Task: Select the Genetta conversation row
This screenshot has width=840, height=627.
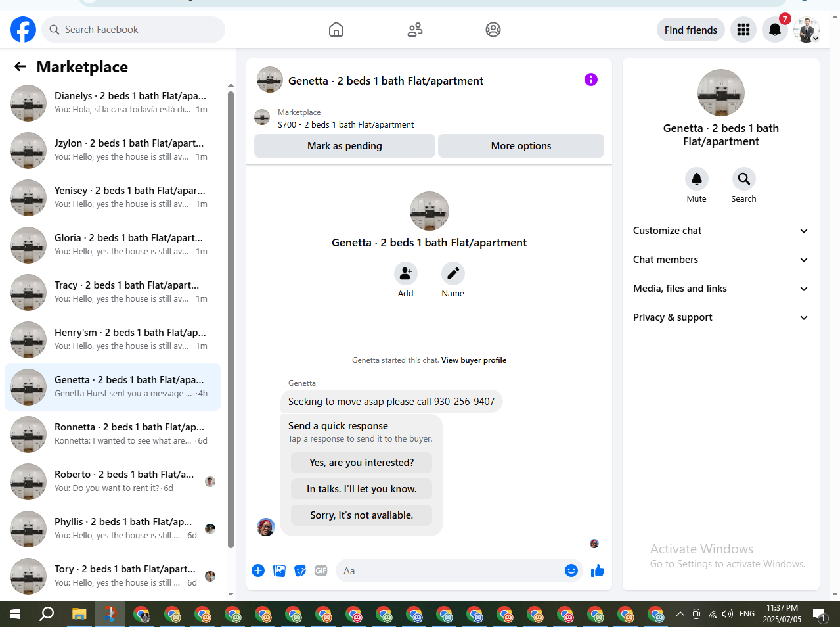Action: click(112, 387)
